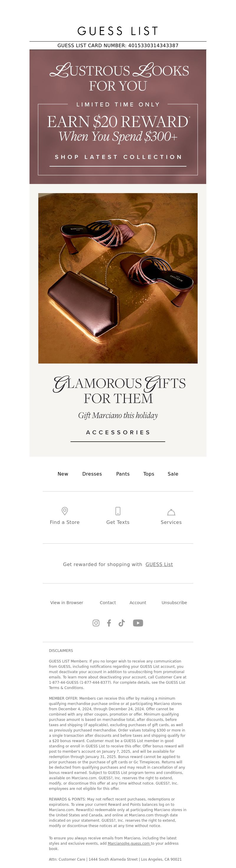Open the Facebook social icon
Image resolution: width=236 pixels, height=868 pixels.
click(x=109, y=623)
